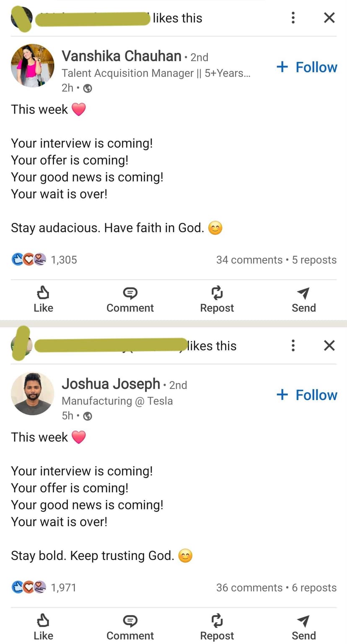View 34 comments on Vanshika's post
This screenshot has height=644, width=347.
pyautogui.click(x=249, y=260)
